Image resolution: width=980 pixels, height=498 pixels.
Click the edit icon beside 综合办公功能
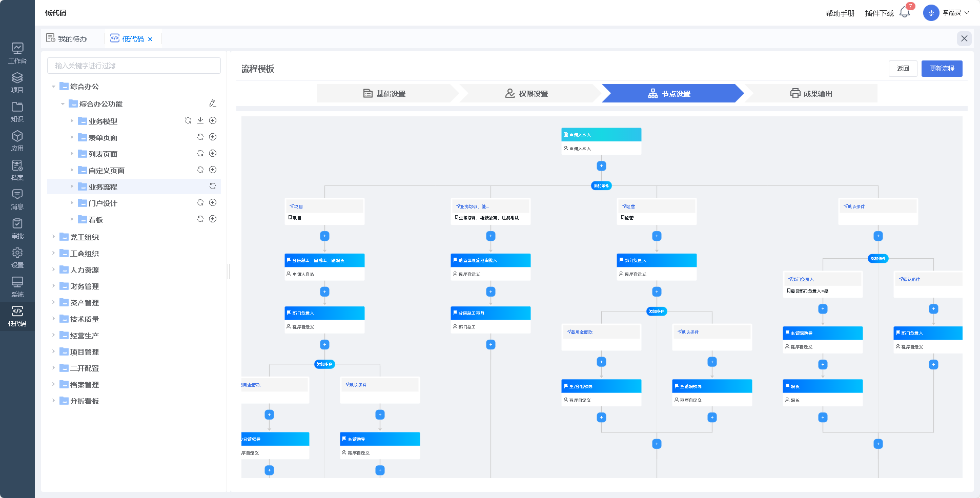213,103
